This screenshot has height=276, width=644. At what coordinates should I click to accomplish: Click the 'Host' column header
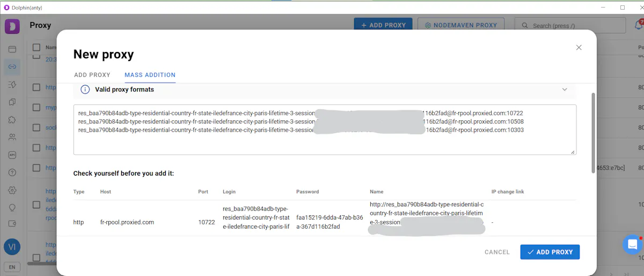coord(106,192)
